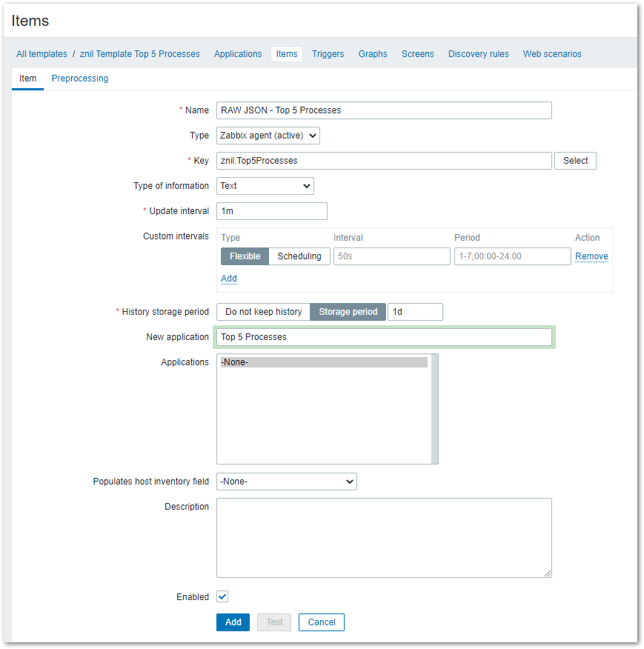Click the Description text area

(384, 537)
